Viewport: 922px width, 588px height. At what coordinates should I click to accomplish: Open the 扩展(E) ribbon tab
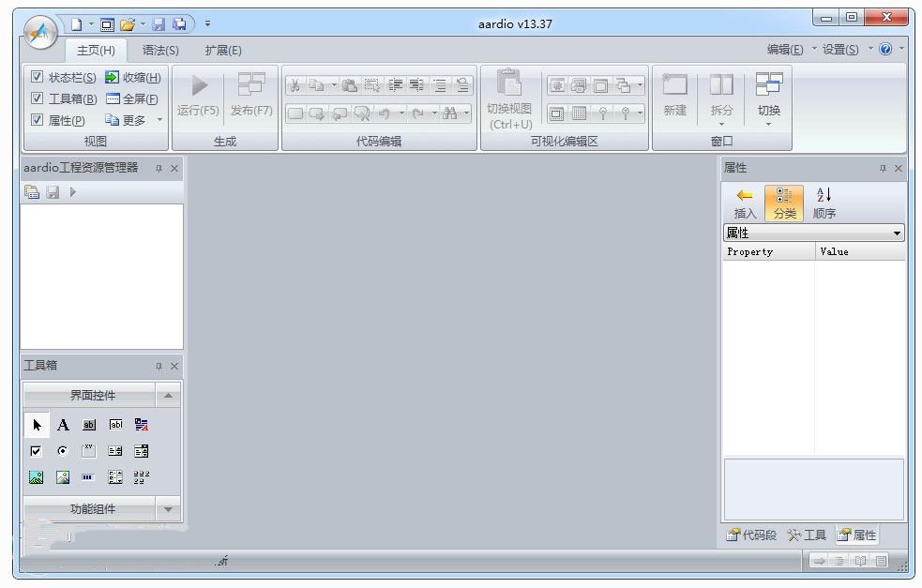click(x=223, y=51)
